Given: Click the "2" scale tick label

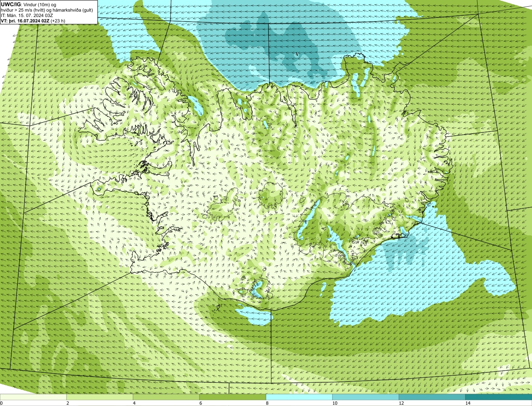Looking at the screenshot, I should 67,403.
